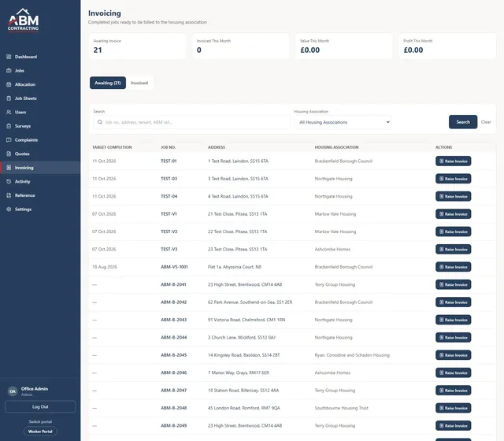504x441 pixels.
Task: Click the search magnifier icon
Action: click(100, 122)
